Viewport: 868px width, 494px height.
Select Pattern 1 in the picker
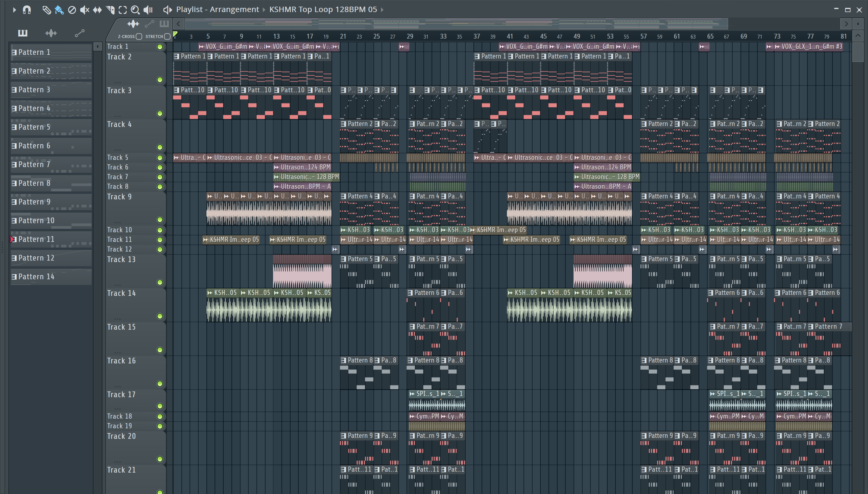coord(51,52)
